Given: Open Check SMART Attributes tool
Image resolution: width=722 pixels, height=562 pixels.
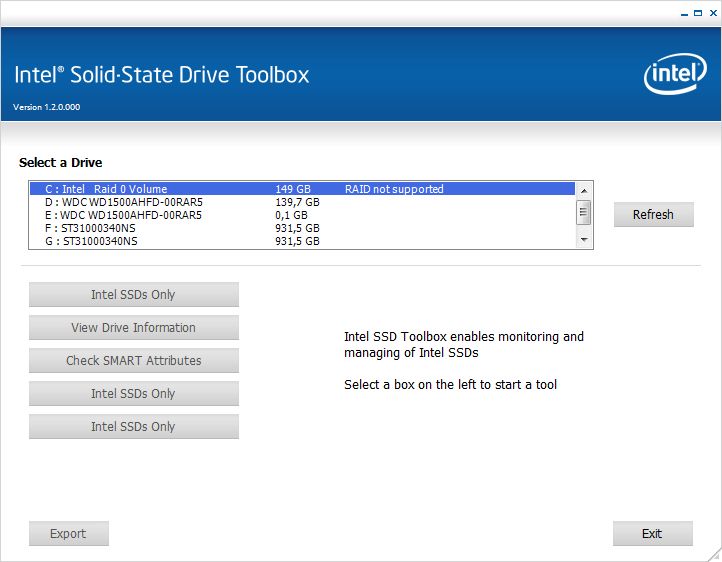Looking at the screenshot, I should click(134, 360).
